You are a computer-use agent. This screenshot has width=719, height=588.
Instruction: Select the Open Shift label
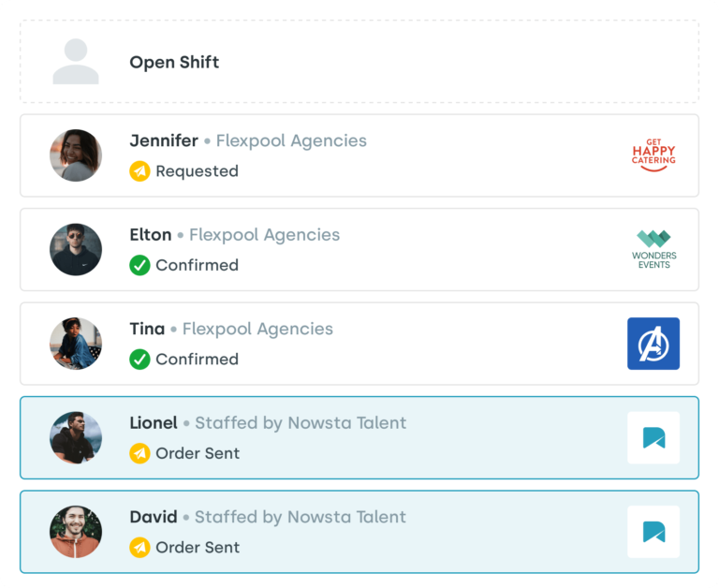[174, 63]
